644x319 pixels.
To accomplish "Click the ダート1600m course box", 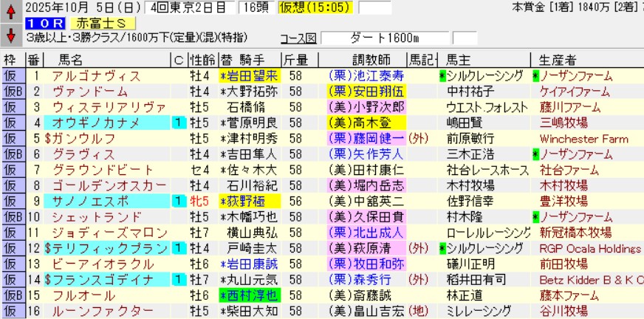I will tap(386, 38).
